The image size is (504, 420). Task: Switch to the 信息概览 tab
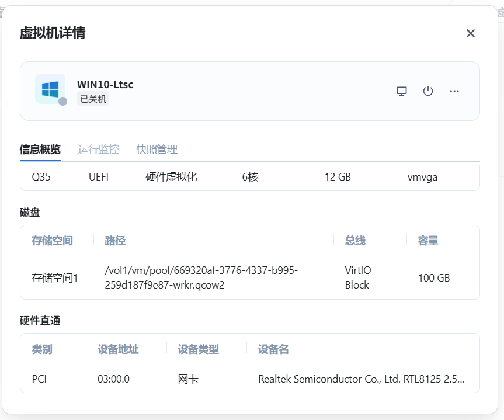coord(40,150)
